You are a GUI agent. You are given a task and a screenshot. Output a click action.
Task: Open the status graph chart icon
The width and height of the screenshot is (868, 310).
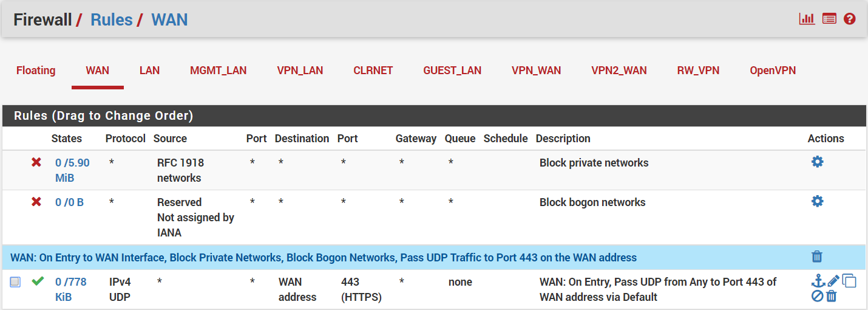[807, 19]
